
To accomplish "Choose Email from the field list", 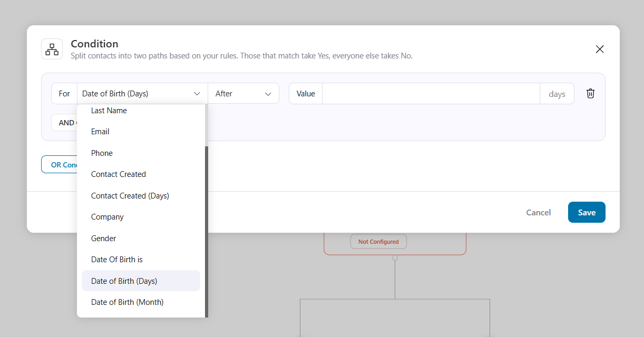I will click(x=141, y=132).
